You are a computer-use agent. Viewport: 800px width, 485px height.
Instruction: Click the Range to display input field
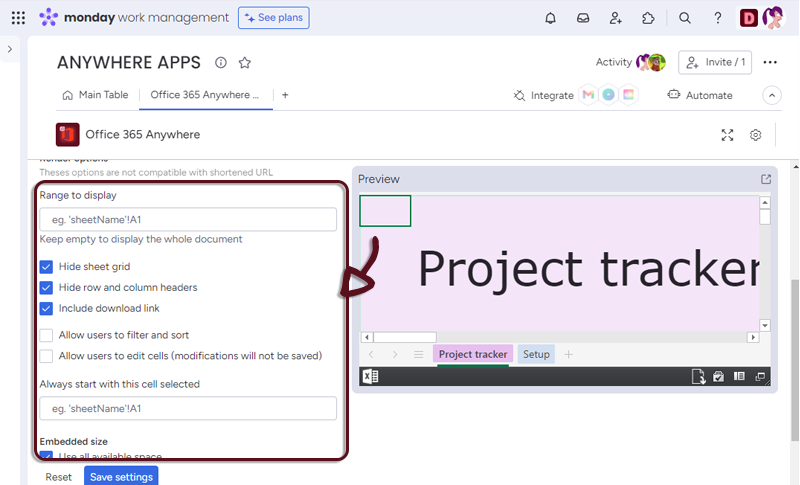point(188,219)
